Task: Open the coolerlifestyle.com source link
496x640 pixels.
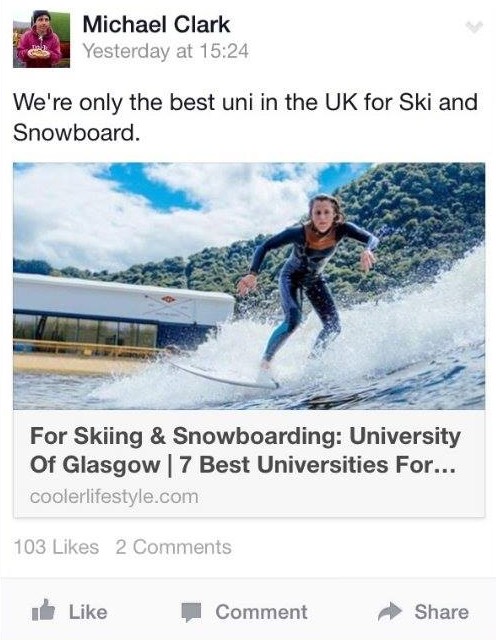Action: point(114,497)
